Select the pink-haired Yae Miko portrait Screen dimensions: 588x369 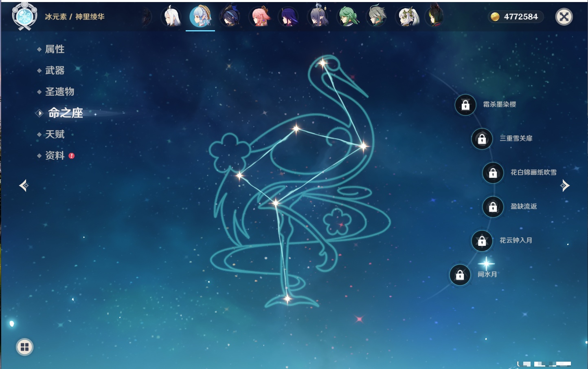pos(259,17)
